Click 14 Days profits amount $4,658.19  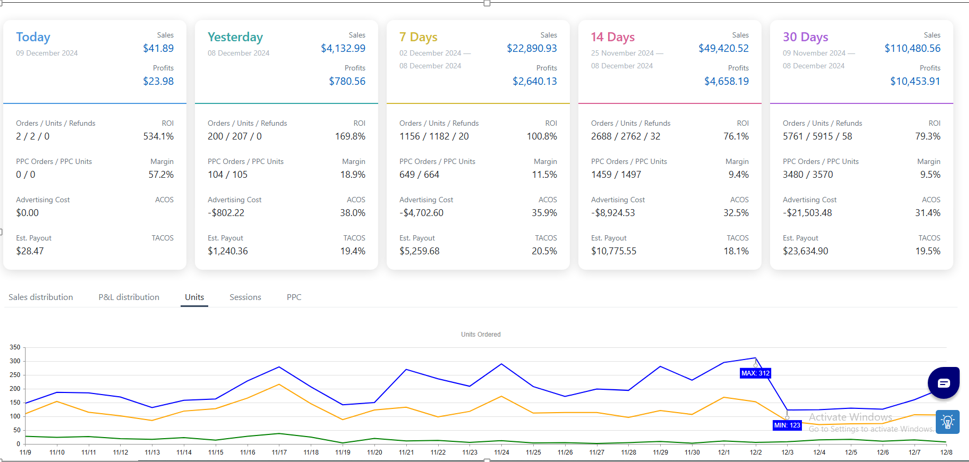726,81
